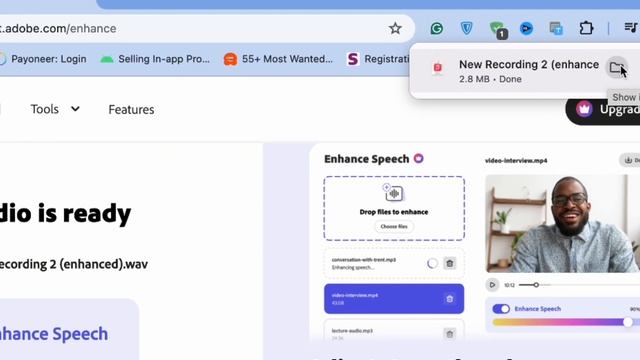Image resolution: width=640 pixels, height=360 pixels.
Task: Click the waveform upload icon in drop zone
Action: [x=393, y=193]
